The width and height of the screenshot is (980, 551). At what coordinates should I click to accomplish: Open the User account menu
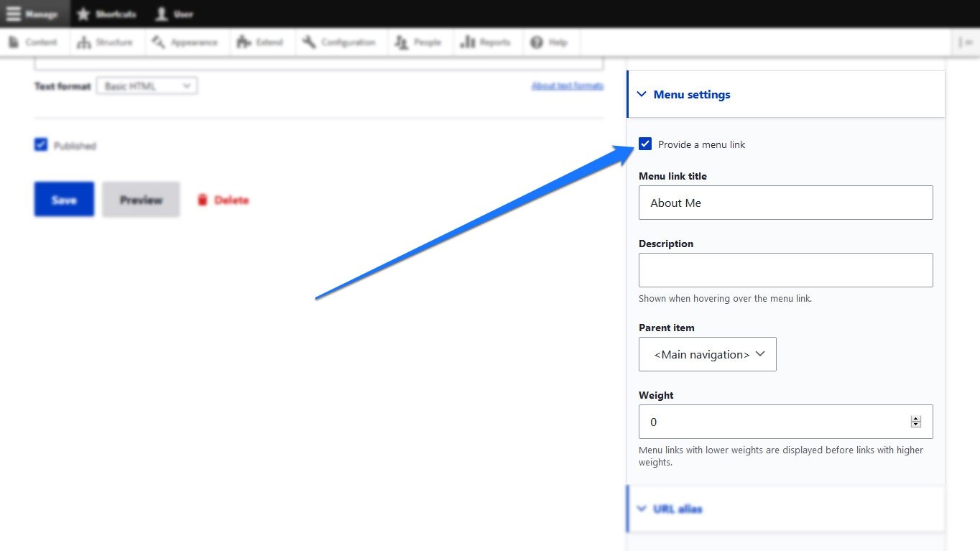(x=174, y=14)
